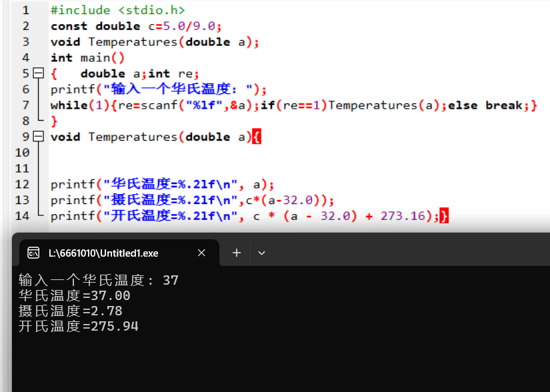Click the console icon on the terminal tab
Image resolution: width=550 pixels, height=392 pixels.
pos(34,253)
